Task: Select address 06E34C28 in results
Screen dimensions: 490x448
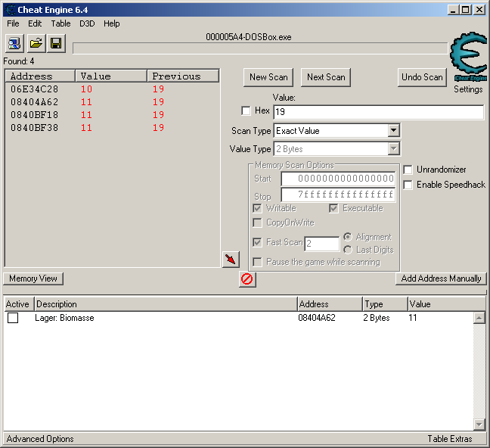Action: click(34, 89)
